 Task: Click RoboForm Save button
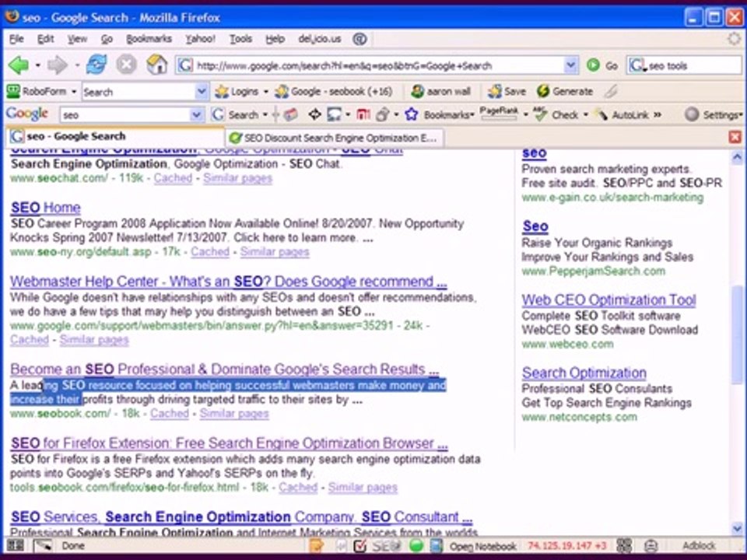pyautogui.click(x=507, y=92)
